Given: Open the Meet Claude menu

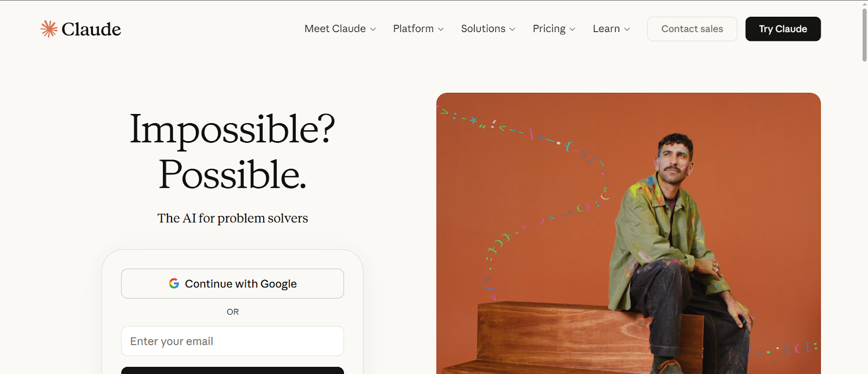Looking at the screenshot, I should [x=335, y=29].
